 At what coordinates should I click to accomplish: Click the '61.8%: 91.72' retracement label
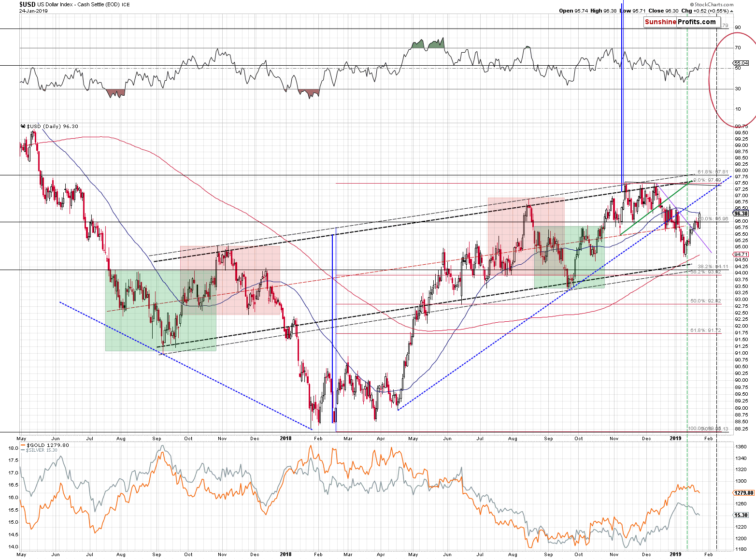point(706,330)
